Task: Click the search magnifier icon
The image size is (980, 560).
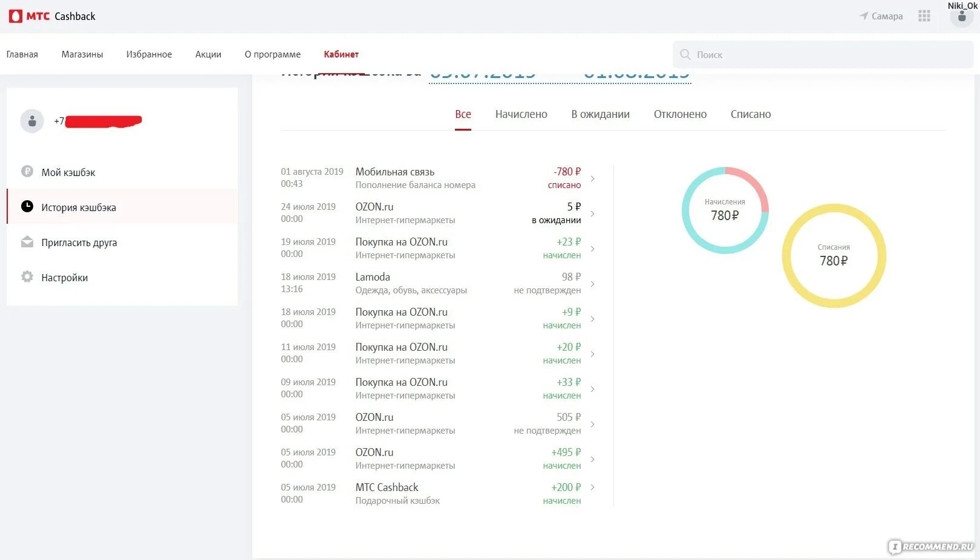Action: pos(685,54)
